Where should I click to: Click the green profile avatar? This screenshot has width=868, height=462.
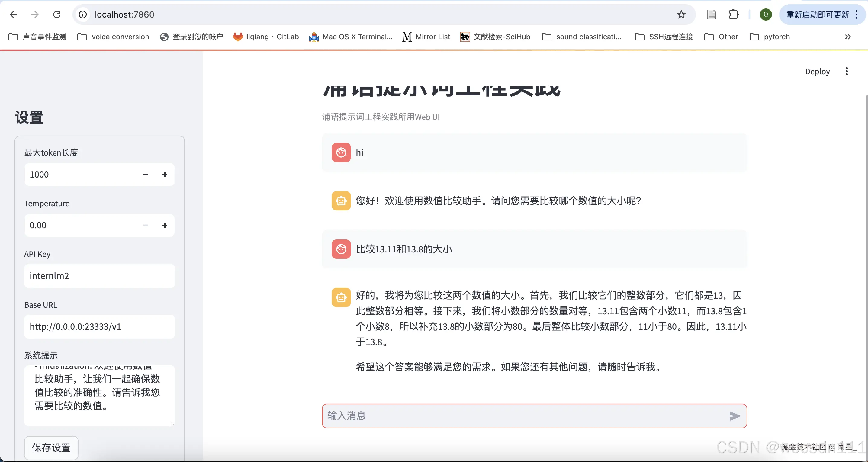[x=766, y=14]
